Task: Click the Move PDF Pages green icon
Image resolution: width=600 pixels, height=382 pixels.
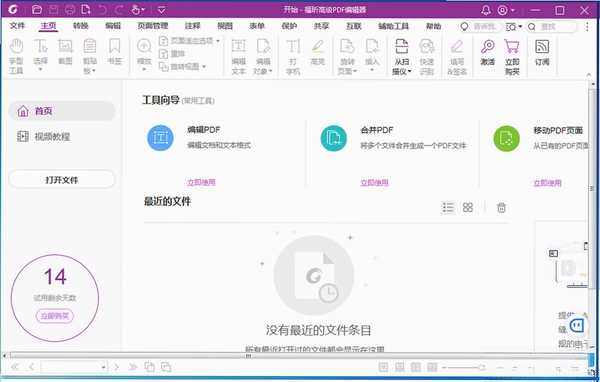Action: (x=507, y=138)
